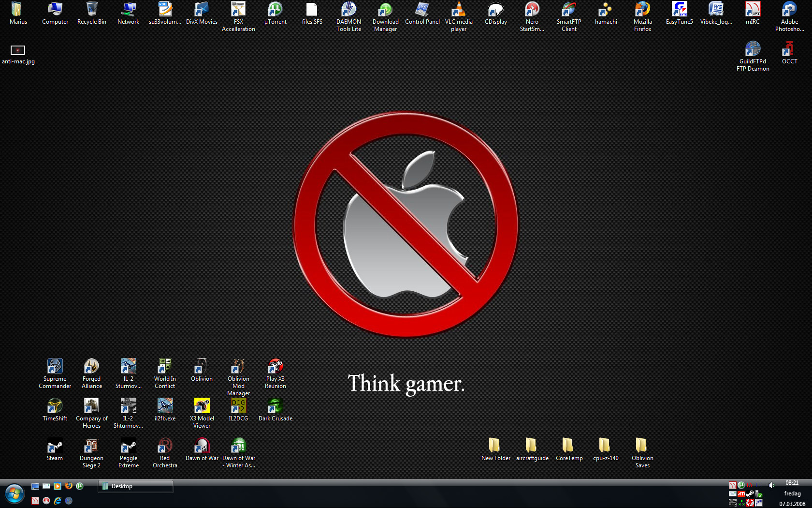Select the Mozilla Firefox desktop icon

(x=642, y=10)
